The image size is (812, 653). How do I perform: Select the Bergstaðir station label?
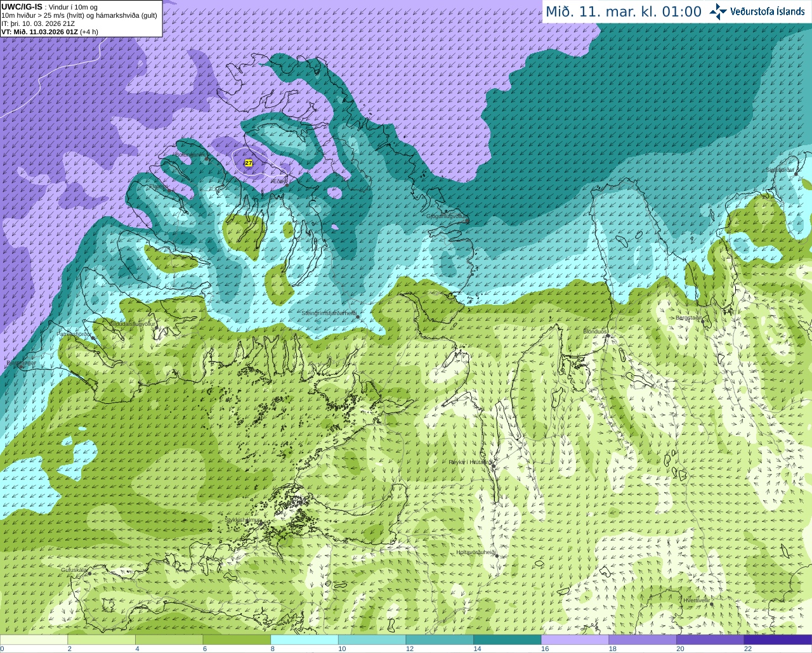pos(688,318)
